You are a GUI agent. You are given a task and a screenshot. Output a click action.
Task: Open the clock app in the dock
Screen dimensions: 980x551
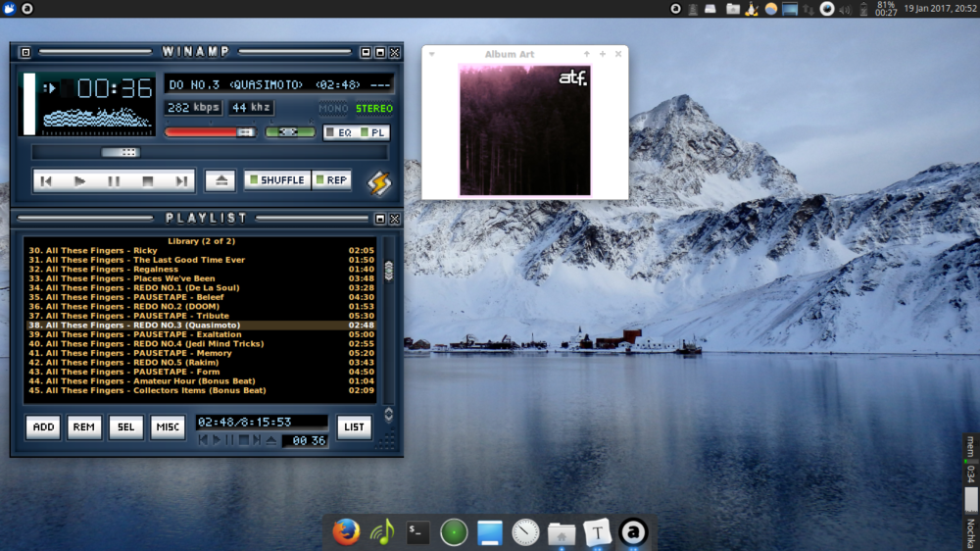[525, 532]
